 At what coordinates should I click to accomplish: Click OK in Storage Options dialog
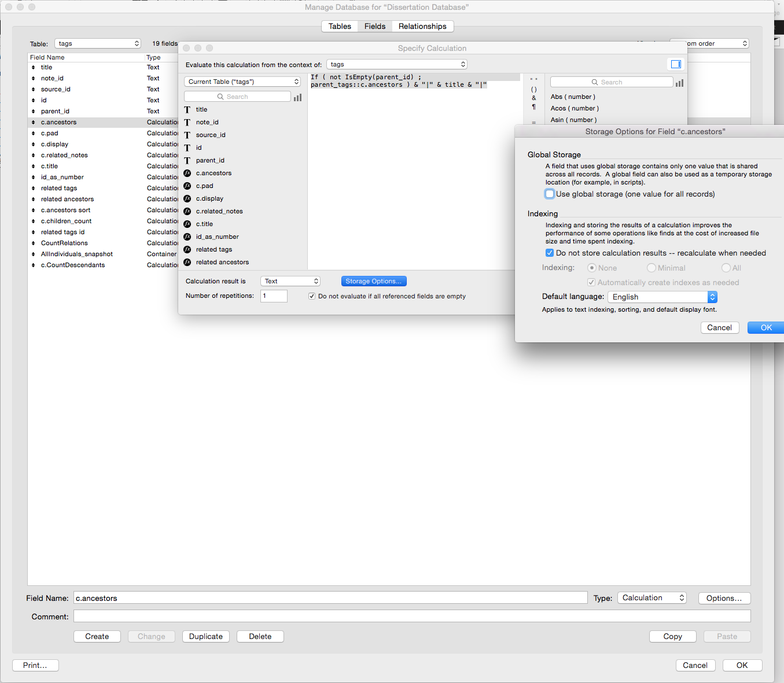766,327
